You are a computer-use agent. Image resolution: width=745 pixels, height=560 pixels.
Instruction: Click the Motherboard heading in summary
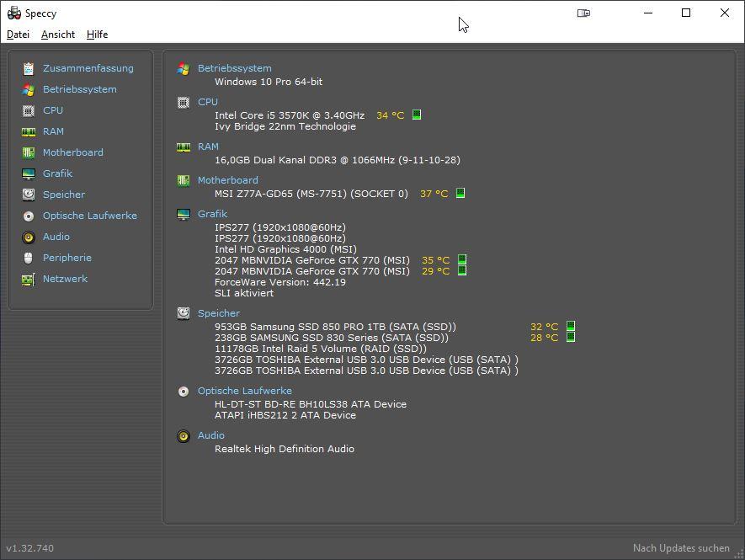(227, 180)
